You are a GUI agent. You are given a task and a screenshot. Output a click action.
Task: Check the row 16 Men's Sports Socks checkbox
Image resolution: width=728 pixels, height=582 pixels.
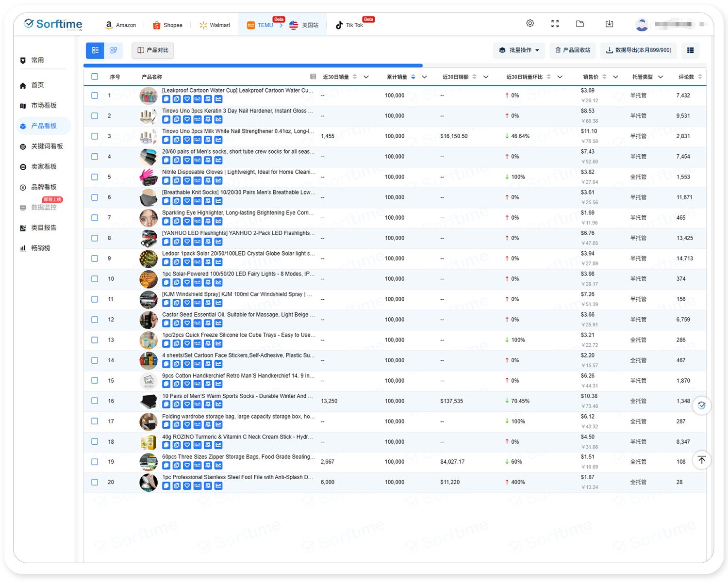(95, 401)
